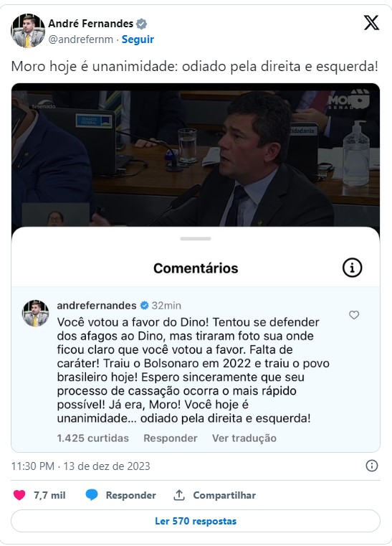Click Ver tradução under the comment
The height and width of the screenshot is (546, 392).
click(244, 438)
